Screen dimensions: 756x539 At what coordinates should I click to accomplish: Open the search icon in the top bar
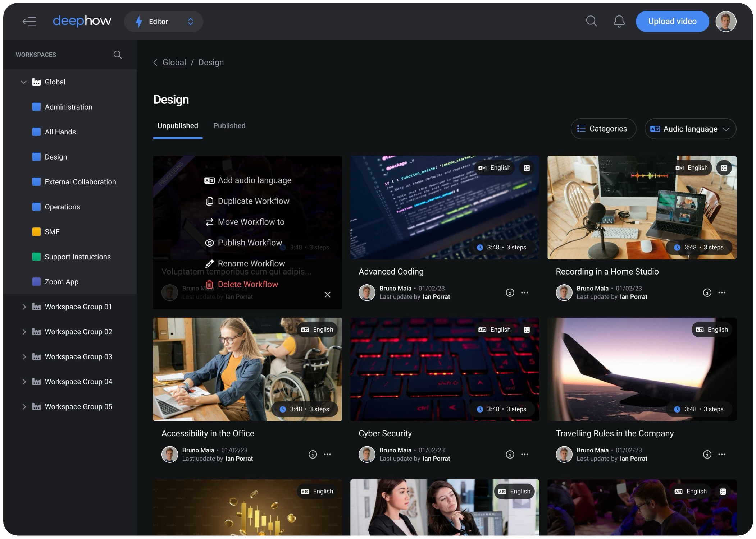[591, 21]
